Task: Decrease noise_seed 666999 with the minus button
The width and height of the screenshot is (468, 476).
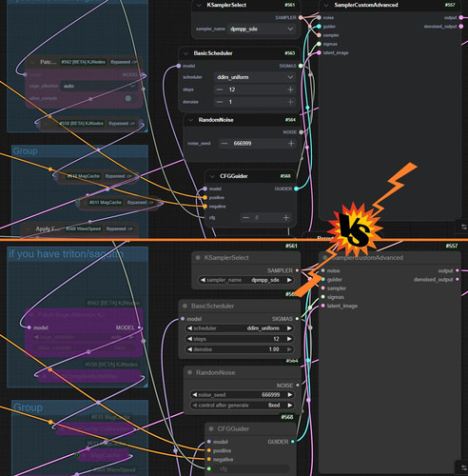Action: (x=224, y=144)
